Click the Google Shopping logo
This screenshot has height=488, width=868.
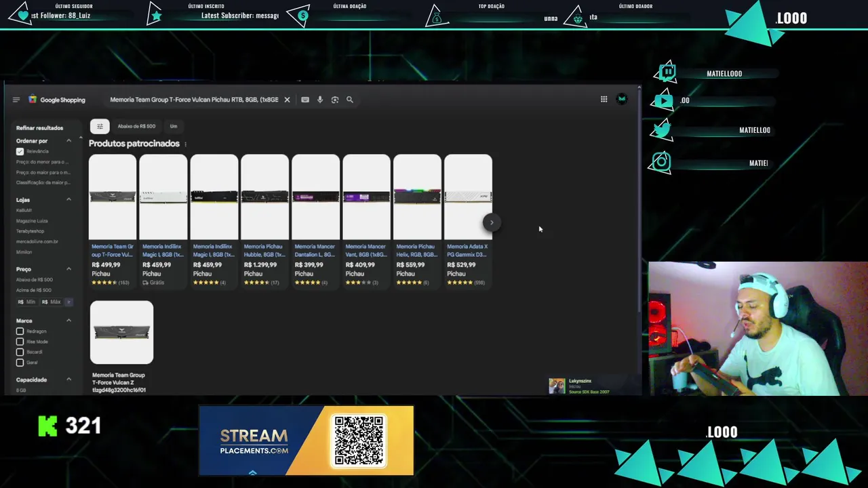click(57, 100)
